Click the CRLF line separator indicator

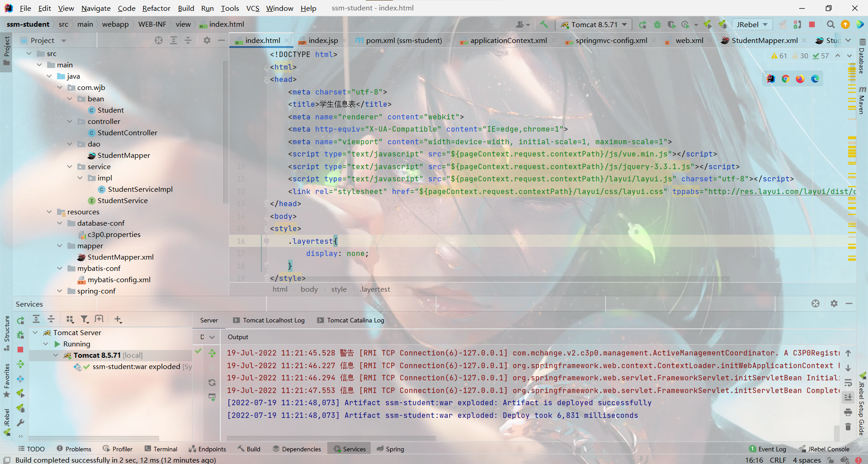tap(778, 460)
